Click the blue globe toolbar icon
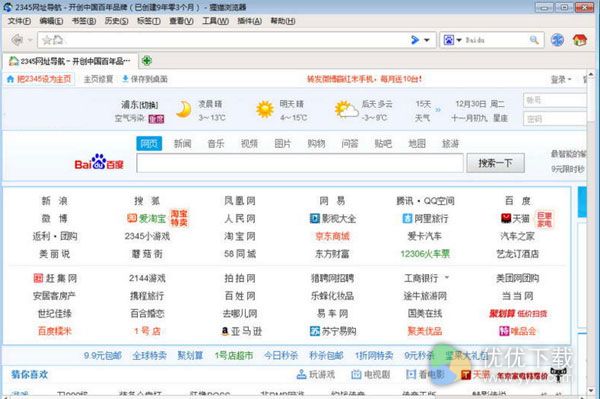The height and width of the screenshot is (399, 600). tap(557, 40)
